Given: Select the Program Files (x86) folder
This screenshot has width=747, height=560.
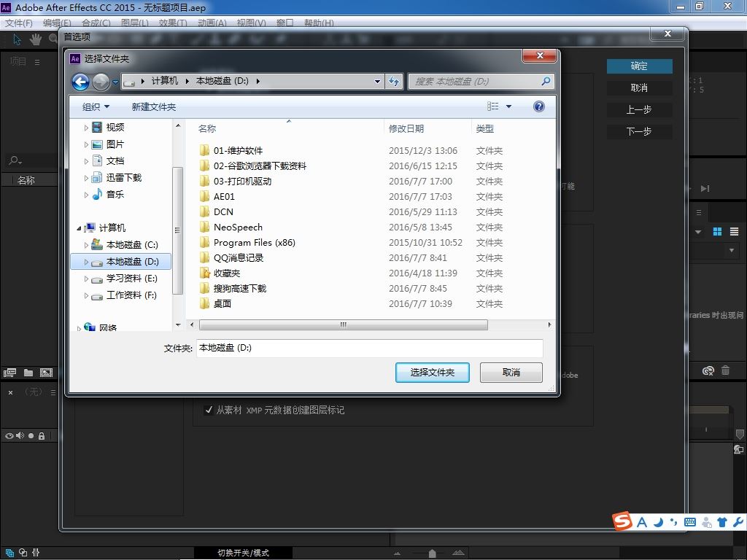Looking at the screenshot, I should 254,242.
